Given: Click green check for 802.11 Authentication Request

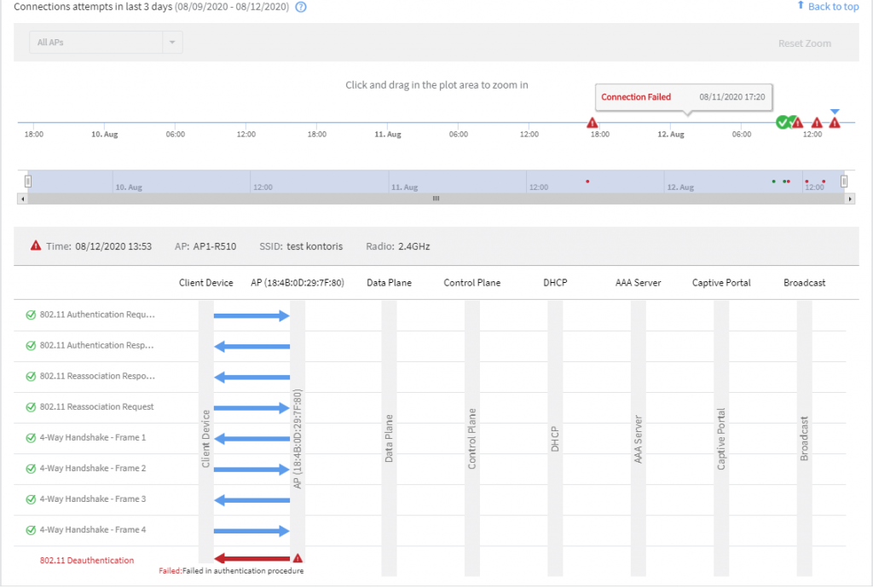Looking at the screenshot, I should [x=31, y=314].
